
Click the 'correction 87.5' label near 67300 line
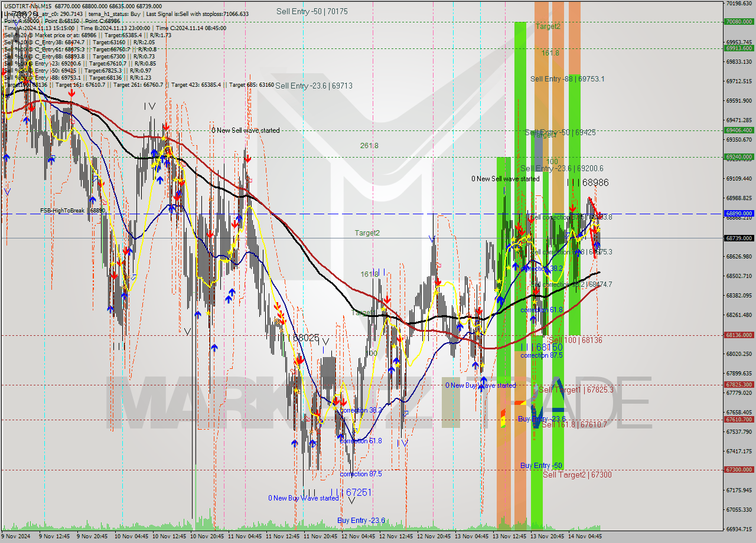coord(361,473)
